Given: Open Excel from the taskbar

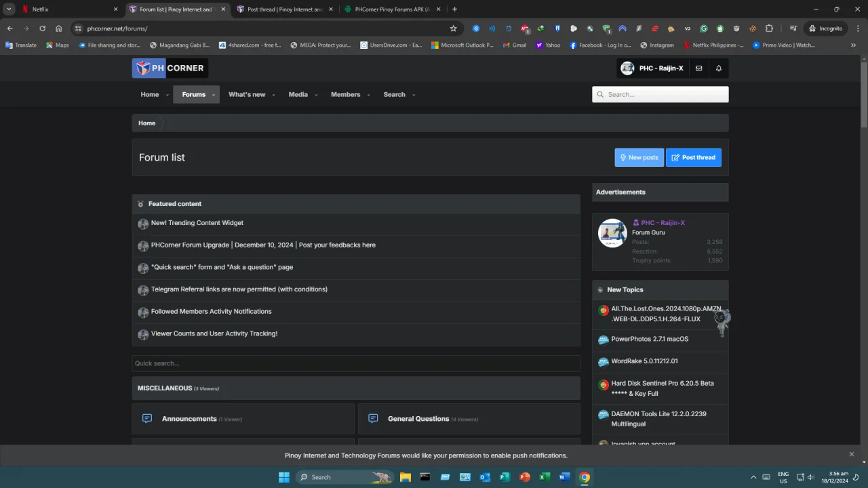Looking at the screenshot, I should coord(545,476).
